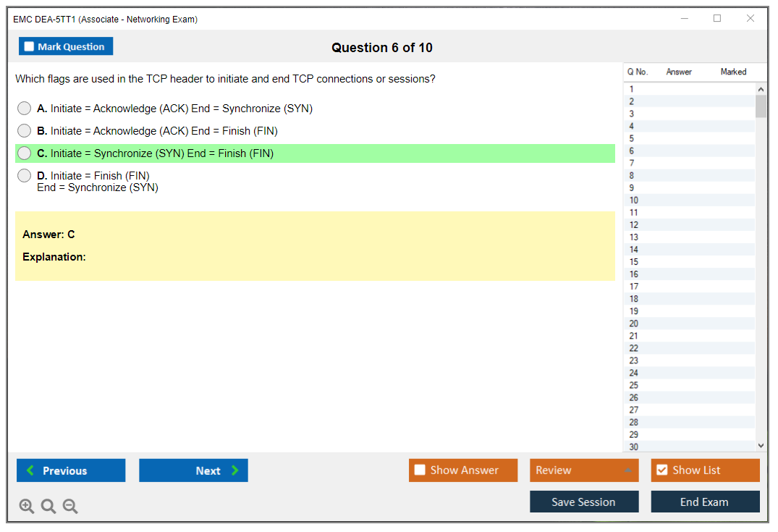Click the reset zoom magnifier icon
This screenshot has height=532, width=778.
click(x=48, y=506)
